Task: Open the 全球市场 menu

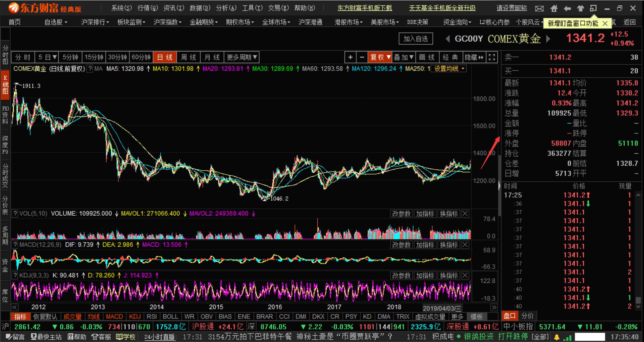Action: click(276, 22)
